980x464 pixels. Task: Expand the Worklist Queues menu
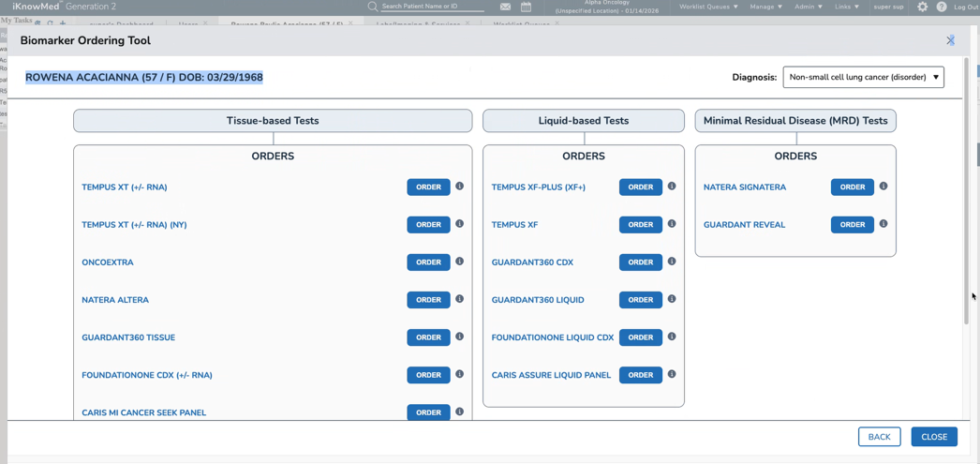pyautogui.click(x=708, y=7)
